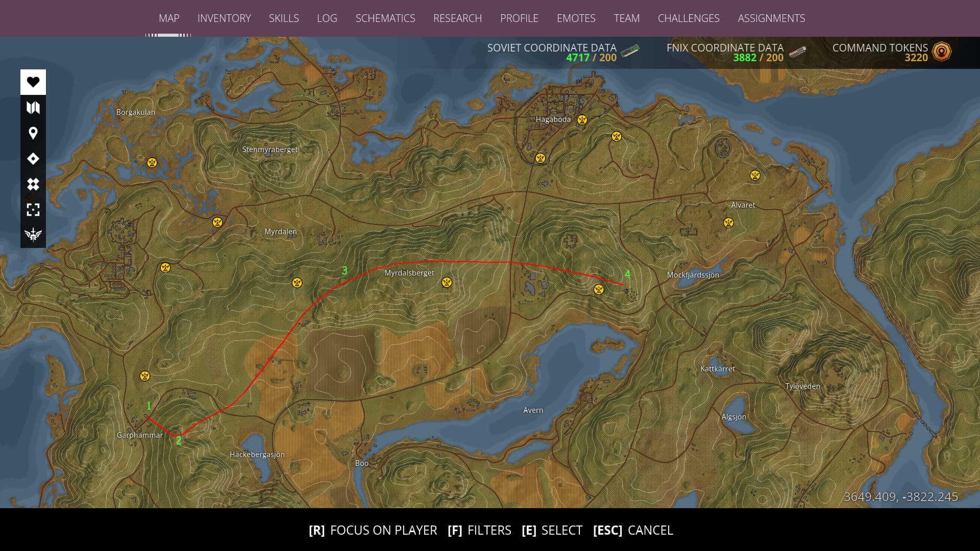
Task: Click FOCUS ON PLAYER prompt
Action: click(x=373, y=531)
